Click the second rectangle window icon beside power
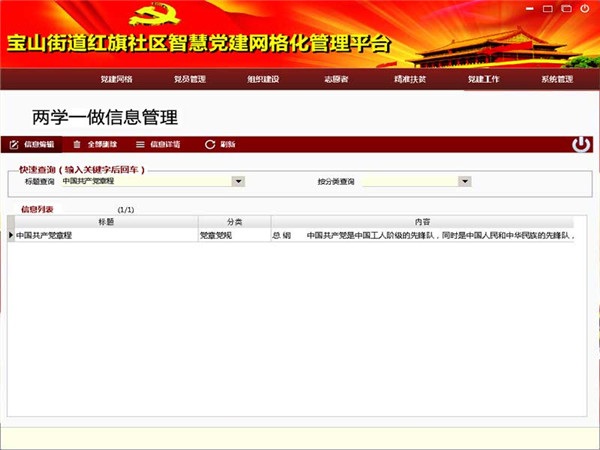This screenshot has width=600, height=450. [566, 8]
